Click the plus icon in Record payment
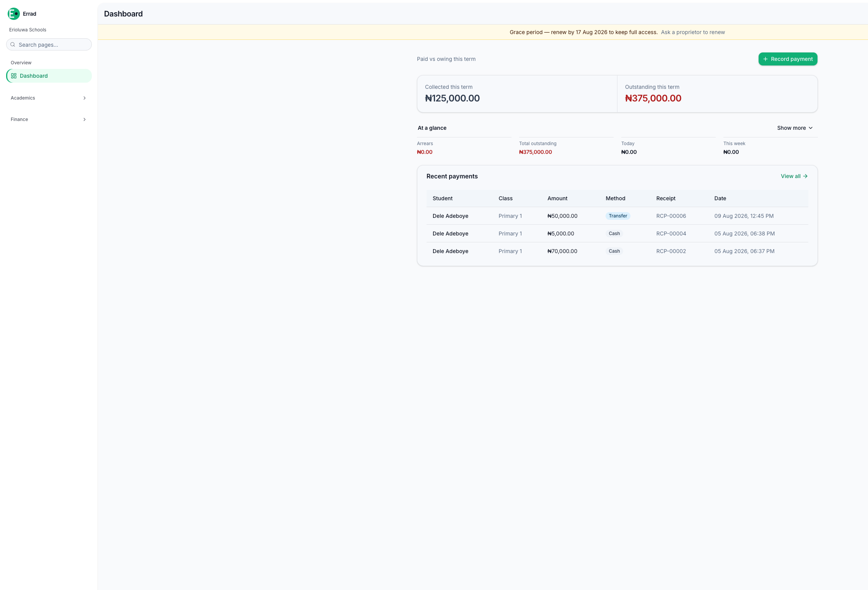 click(x=765, y=59)
